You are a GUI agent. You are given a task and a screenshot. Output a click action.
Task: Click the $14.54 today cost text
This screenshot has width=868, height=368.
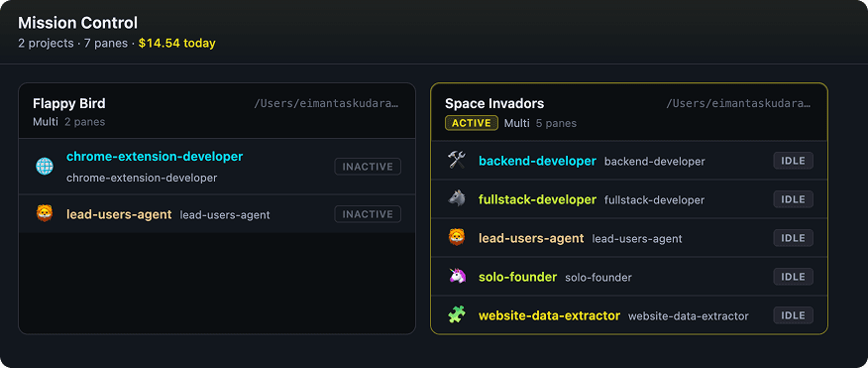(x=177, y=44)
